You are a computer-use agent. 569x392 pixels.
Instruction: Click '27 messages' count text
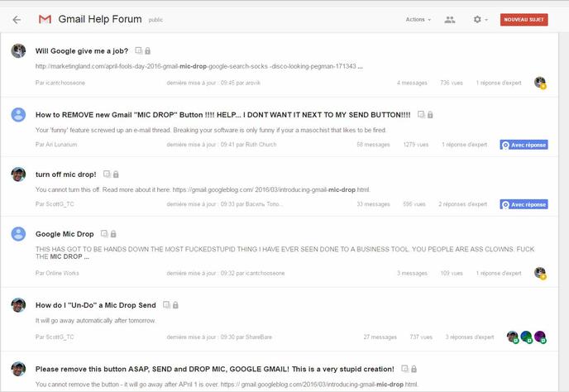[x=380, y=337]
